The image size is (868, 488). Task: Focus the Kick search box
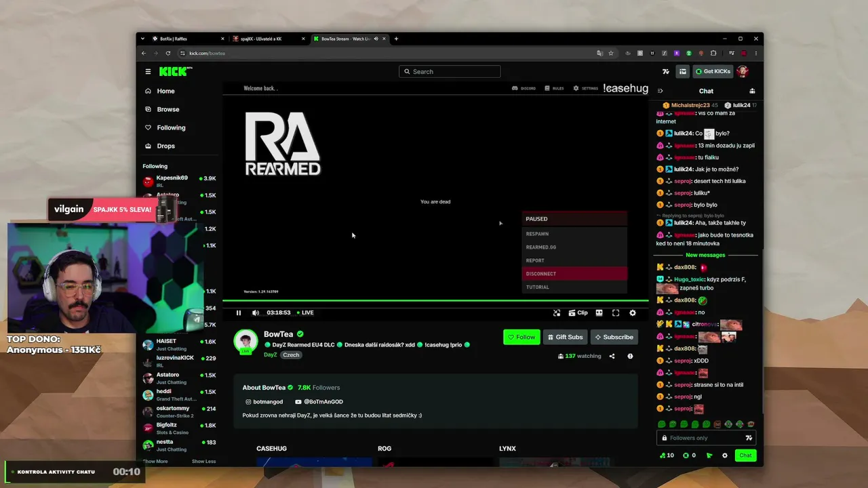[x=450, y=72]
